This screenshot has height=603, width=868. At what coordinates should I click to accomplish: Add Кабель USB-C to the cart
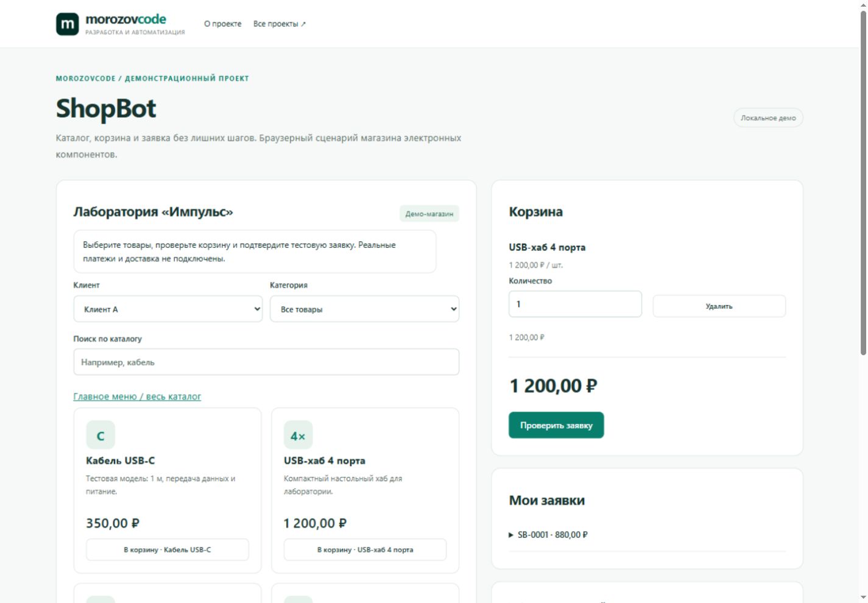168,549
